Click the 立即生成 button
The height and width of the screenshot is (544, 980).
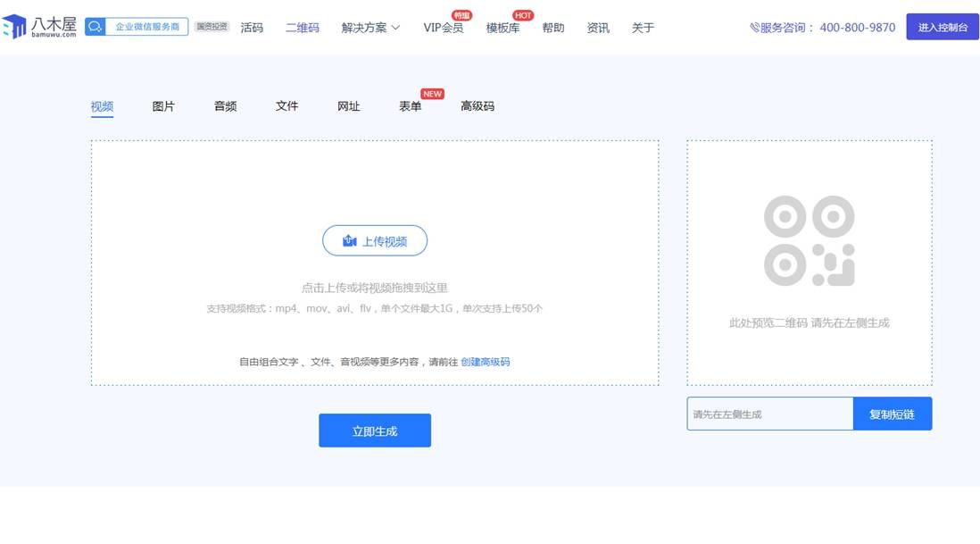pyautogui.click(x=375, y=431)
